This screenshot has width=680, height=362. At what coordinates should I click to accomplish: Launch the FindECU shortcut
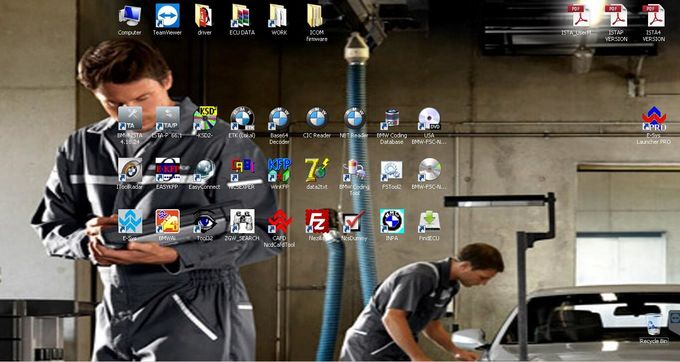tap(429, 221)
